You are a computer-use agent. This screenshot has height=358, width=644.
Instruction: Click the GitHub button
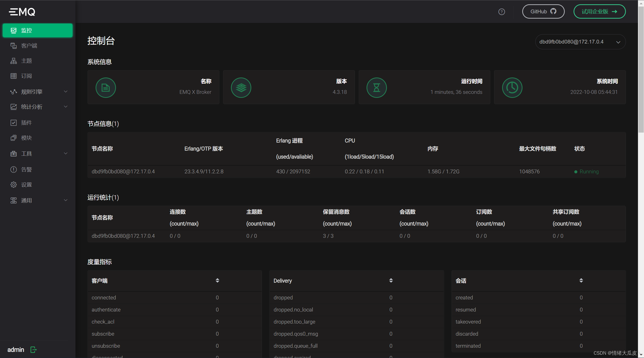(x=543, y=12)
